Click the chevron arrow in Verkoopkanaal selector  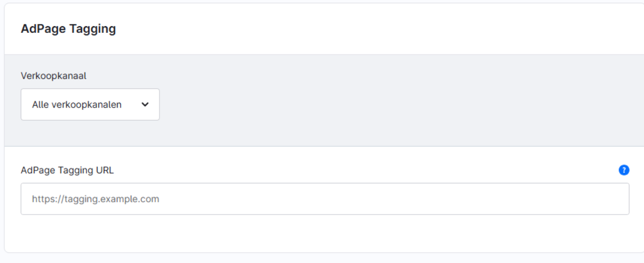coord(145,104)
